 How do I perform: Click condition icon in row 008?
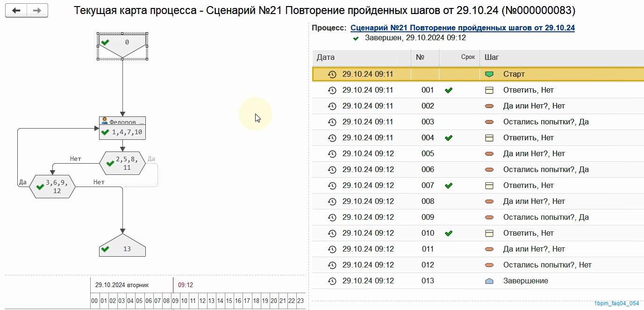click(489, 202)
